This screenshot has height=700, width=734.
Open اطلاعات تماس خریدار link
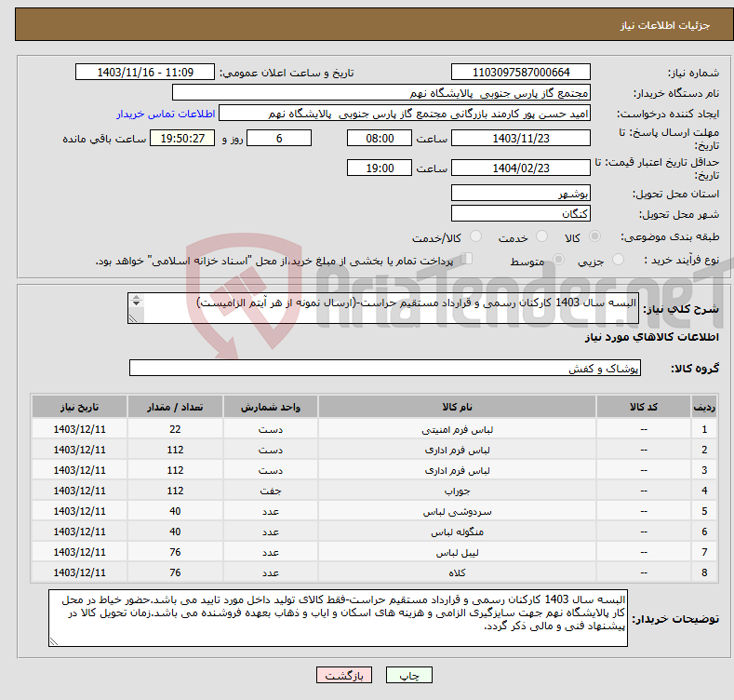[166, 114]
